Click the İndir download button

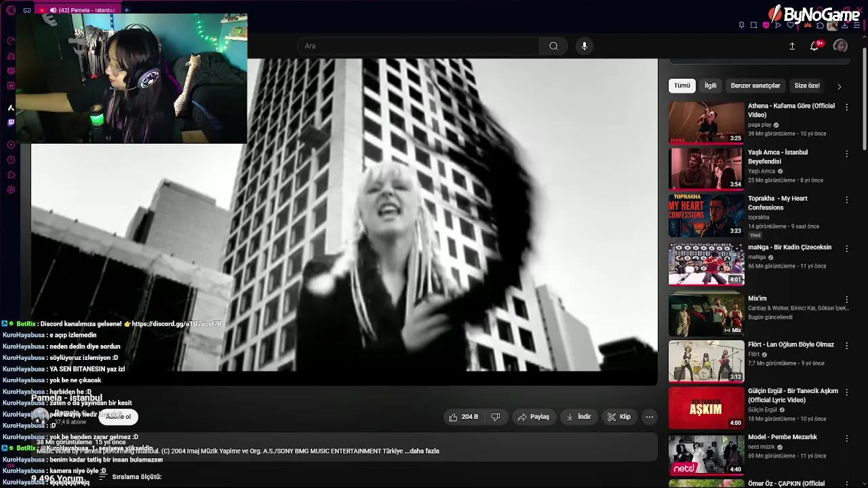[x=578, y=417]
